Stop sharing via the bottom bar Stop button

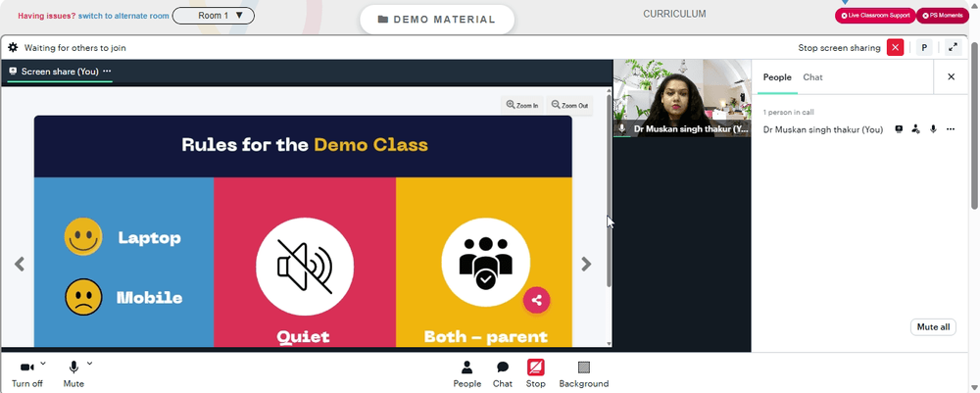click(x=536, y=374)
